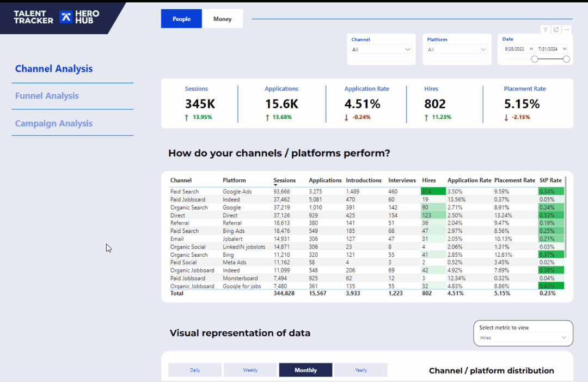Open calendar picker for the start date

[531, 49]
